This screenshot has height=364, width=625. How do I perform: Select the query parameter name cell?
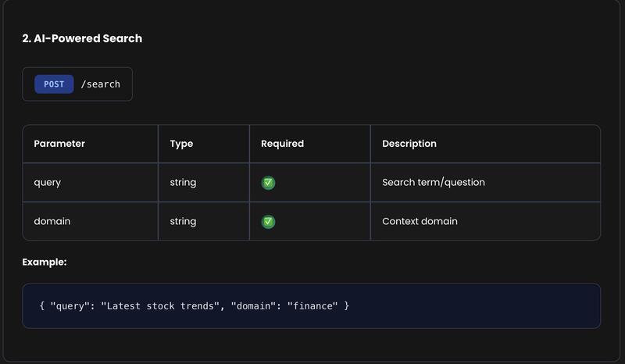[x=48, y=183]
